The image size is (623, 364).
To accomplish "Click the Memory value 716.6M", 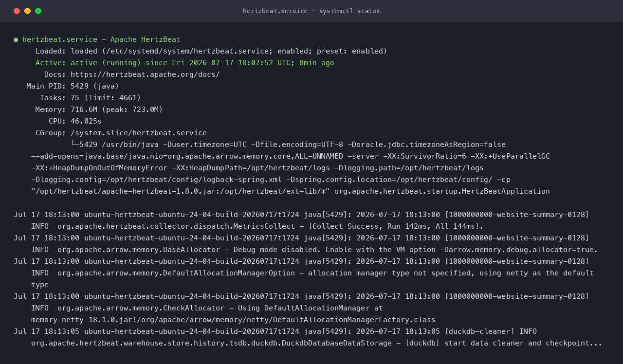I will [84, 109].
